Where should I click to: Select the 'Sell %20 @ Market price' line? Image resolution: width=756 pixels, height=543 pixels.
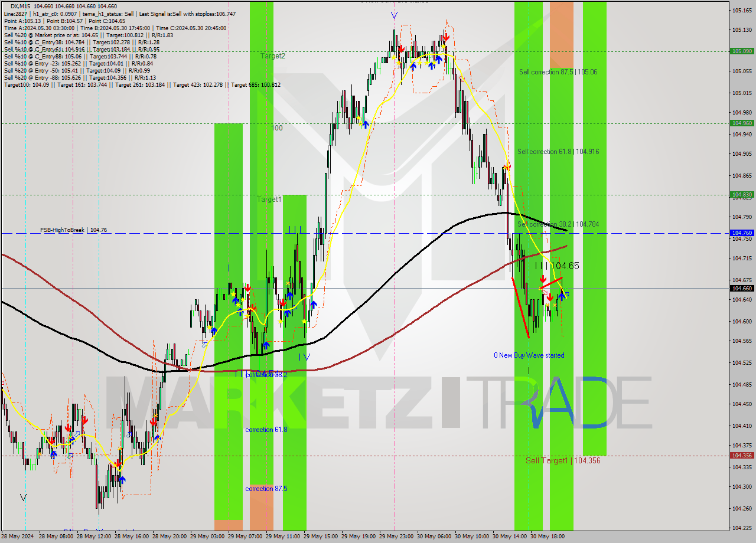coord(88,35)
